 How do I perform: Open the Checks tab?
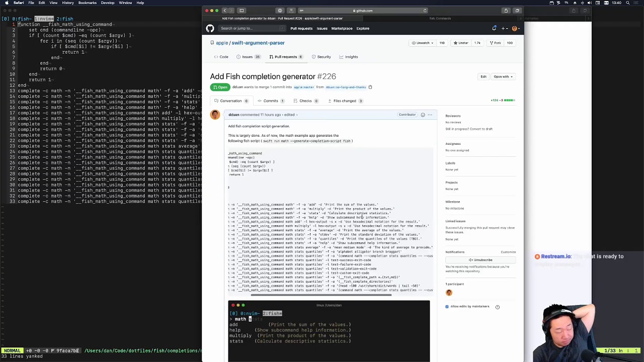(306, 101)
